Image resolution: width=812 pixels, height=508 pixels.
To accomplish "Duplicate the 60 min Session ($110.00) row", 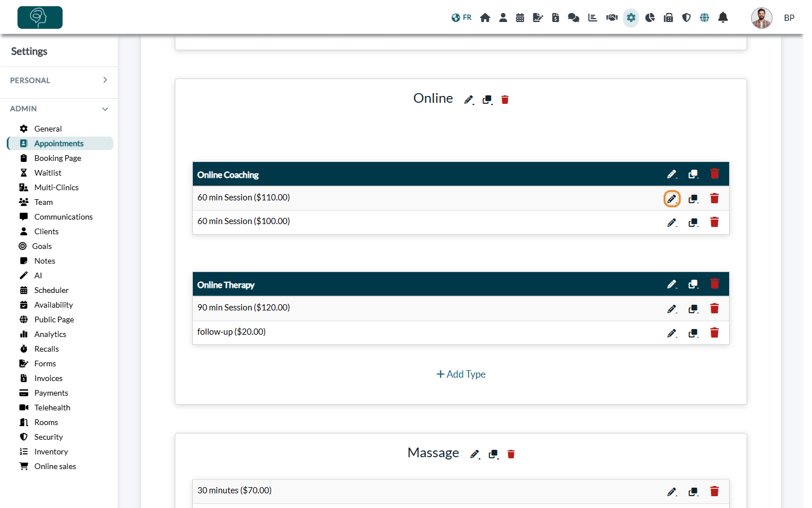I will tap(694, 199).
